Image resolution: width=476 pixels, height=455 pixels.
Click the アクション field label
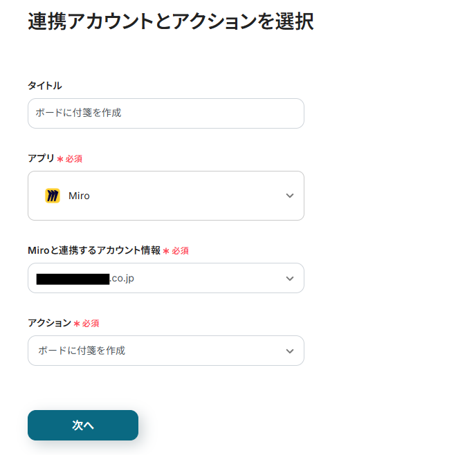pos(49,323)
